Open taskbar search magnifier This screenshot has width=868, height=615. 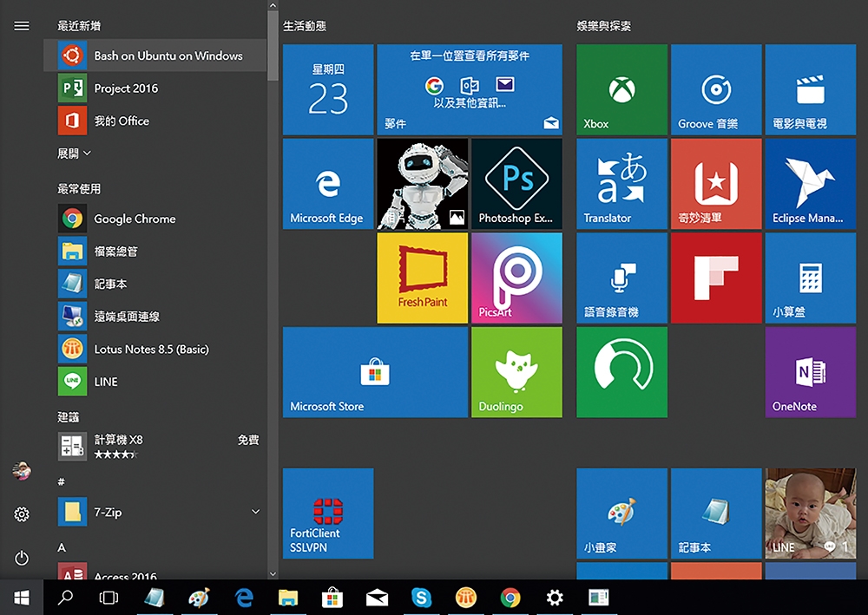coord(65,598)
